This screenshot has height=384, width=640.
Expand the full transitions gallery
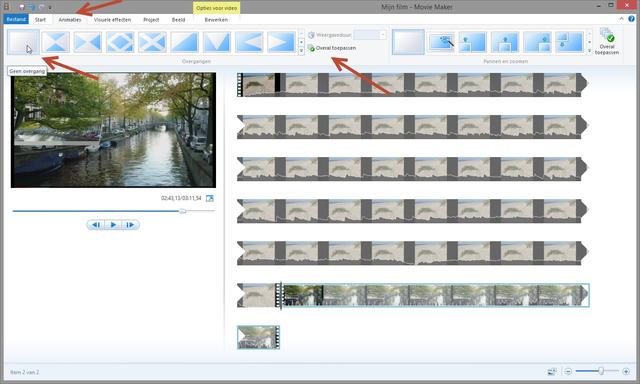tap(301, 51)
